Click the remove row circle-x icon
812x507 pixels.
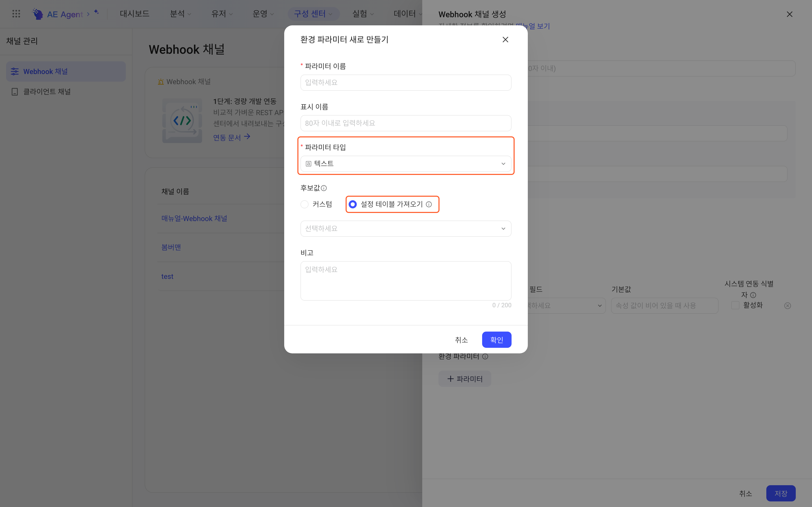[x=787, y=305]
